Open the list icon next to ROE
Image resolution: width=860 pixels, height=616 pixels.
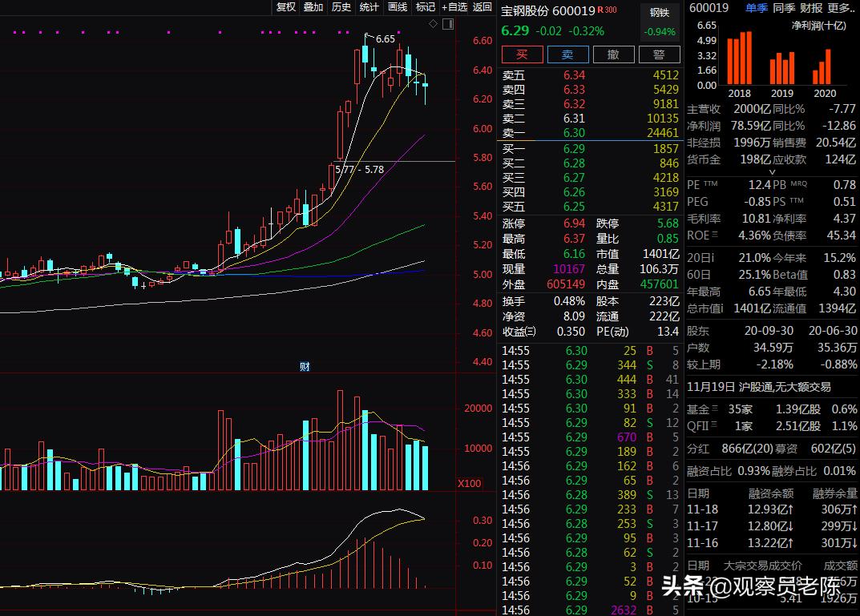(x=715, y=235)
